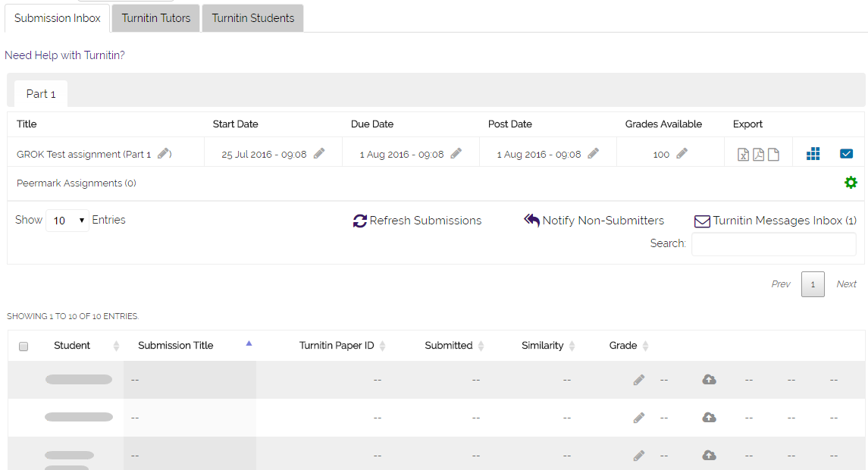Click inside the Search field
The width and height of the screenshot is (868, 470).
coord(774,244)
